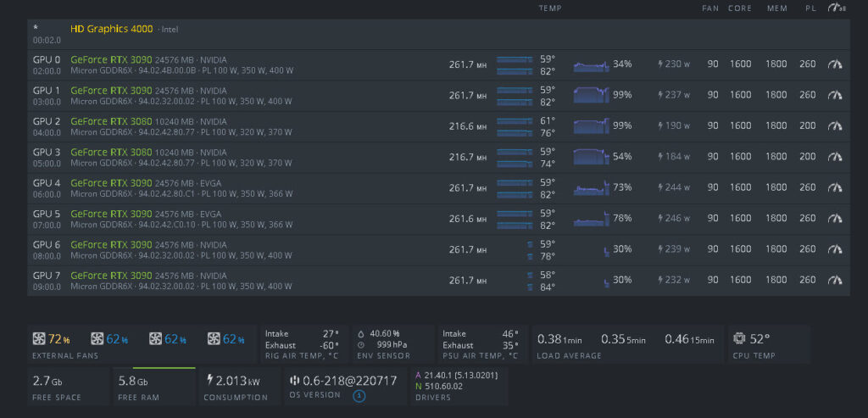
Task: Click the 2.7 Gb free space widget
Action: coord(68,386)
